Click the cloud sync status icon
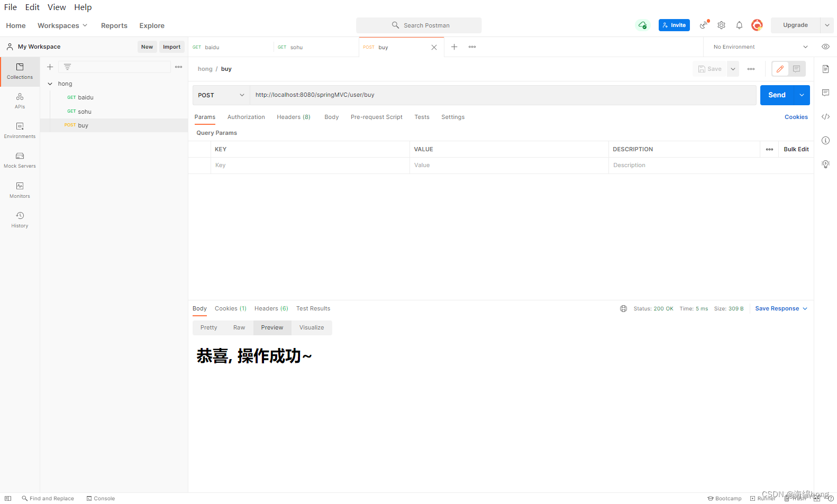 tap(642, 25)
